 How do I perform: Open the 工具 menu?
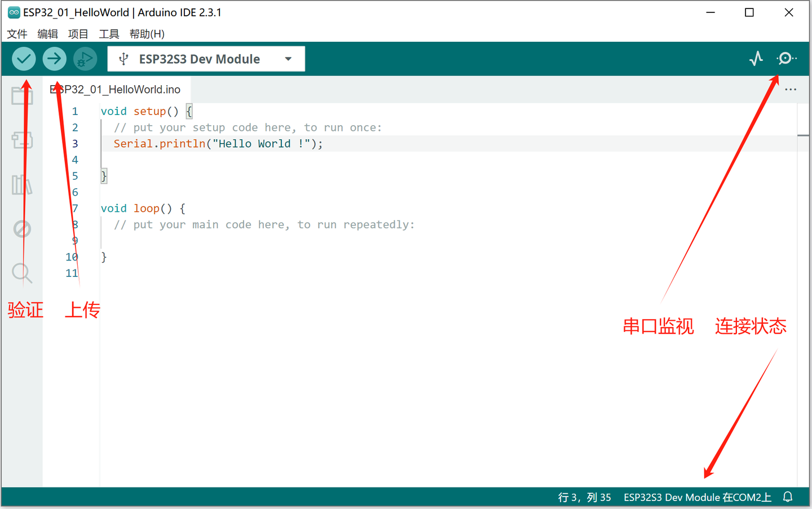tap(109, 34)
